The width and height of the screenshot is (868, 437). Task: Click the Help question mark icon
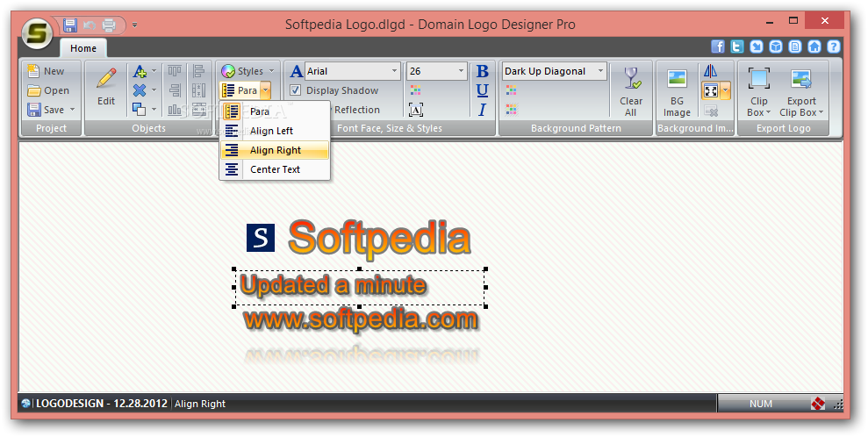pyautogui.click(x=834, y=47)
